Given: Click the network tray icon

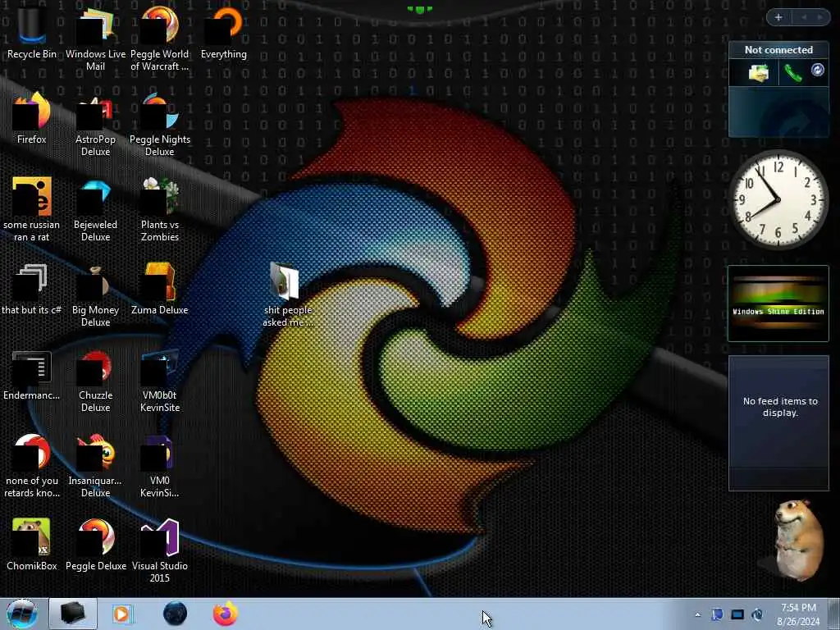Looking at the screenshot, I should point(717,614).
